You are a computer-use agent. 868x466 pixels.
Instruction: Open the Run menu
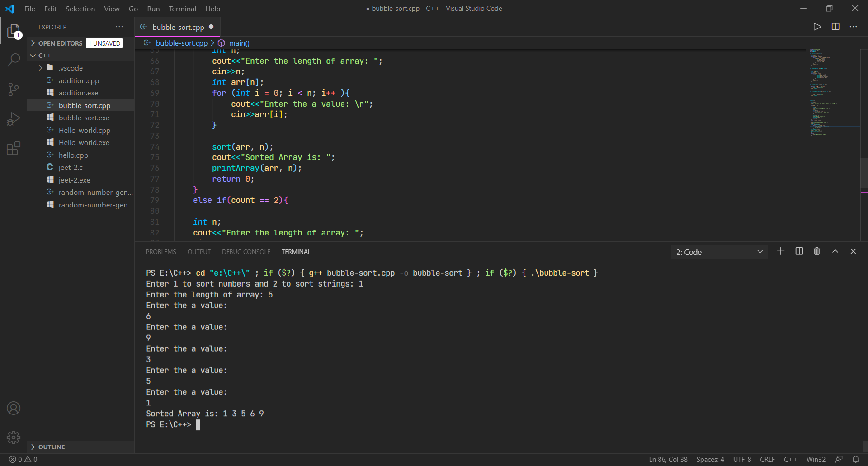[153, 9]
